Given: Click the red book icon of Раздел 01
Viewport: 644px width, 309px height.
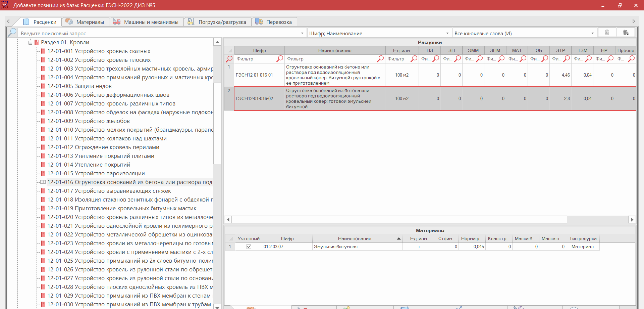Looking at the screenshot, I should (37, 42).
